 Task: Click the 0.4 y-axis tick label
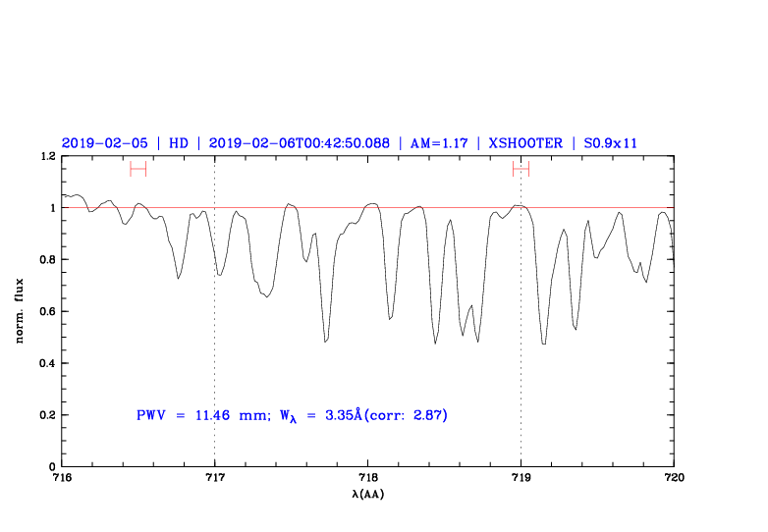pos(46,363)
